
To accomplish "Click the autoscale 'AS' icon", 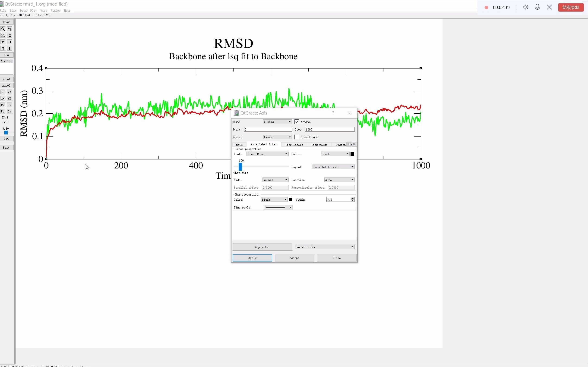I will (x=9, y=29).
